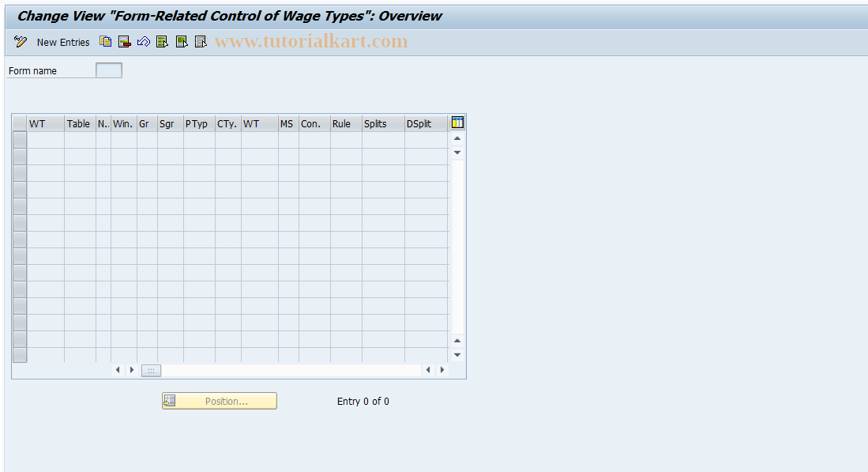Screen dimensions: 868x472
Task: Toggle display/change mode pencil icon
Action: [x=21, y=42]
